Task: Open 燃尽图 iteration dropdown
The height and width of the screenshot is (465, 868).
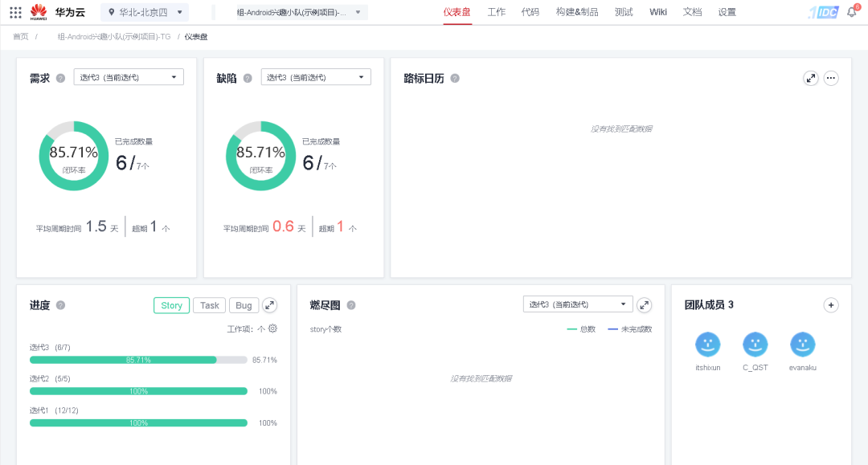Action: [577, 304]
